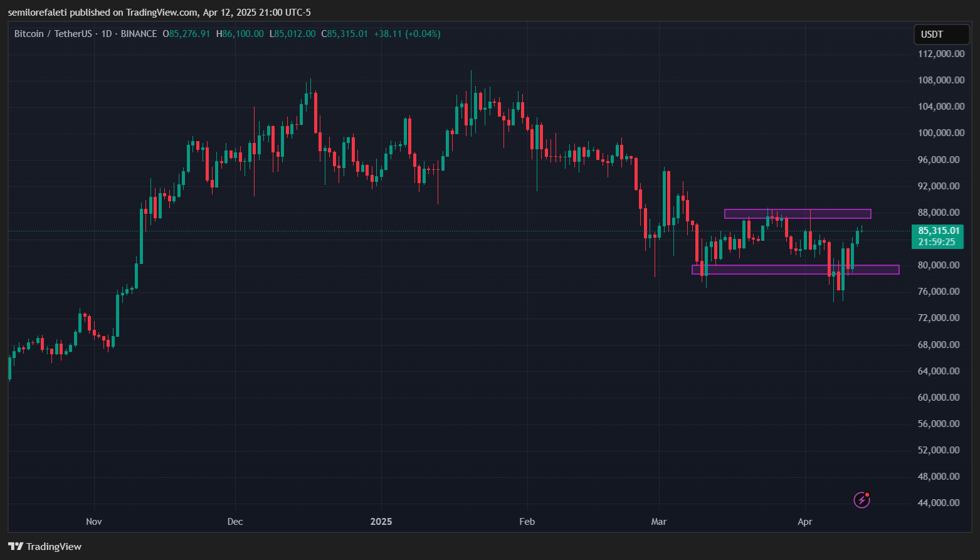Image resolution: width=980 pixels, height=560 pixels.
Task: Click the Bitcoin / TetherUS symbol title
Action: pyautogui.click(x=54, y=34)
